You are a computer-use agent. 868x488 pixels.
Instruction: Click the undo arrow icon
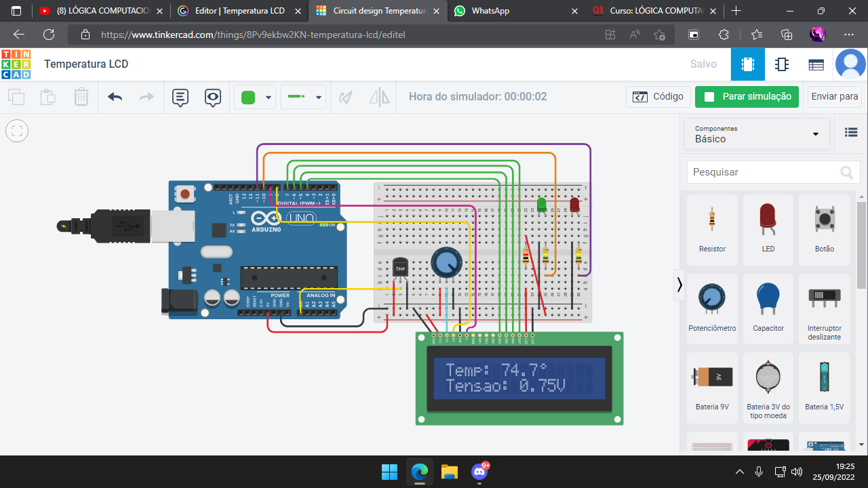point(115,97)
